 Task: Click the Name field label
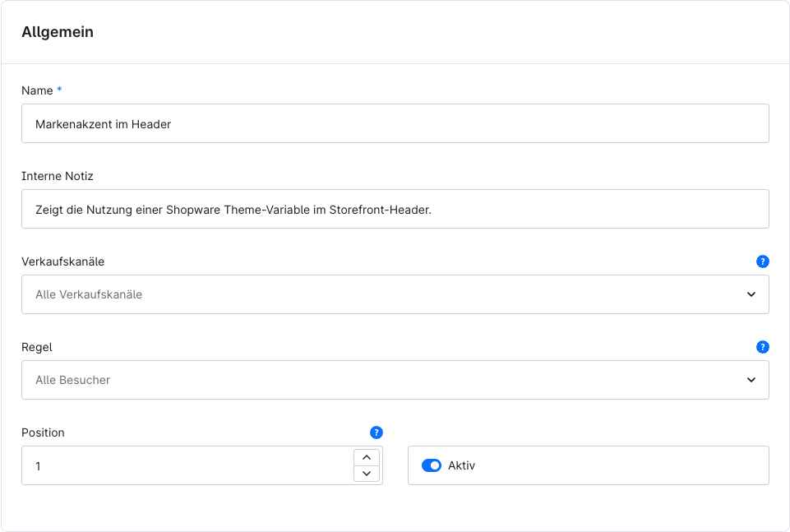pyautogui.click(x=37, y=90)
